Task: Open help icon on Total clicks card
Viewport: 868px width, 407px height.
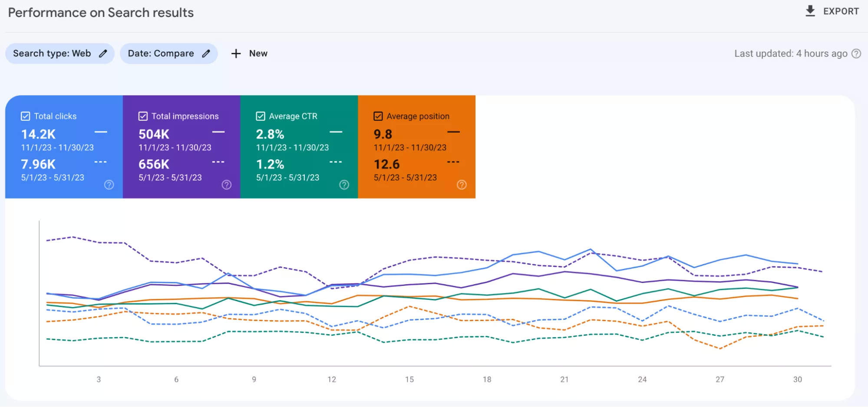Action: tap(109, 185)
